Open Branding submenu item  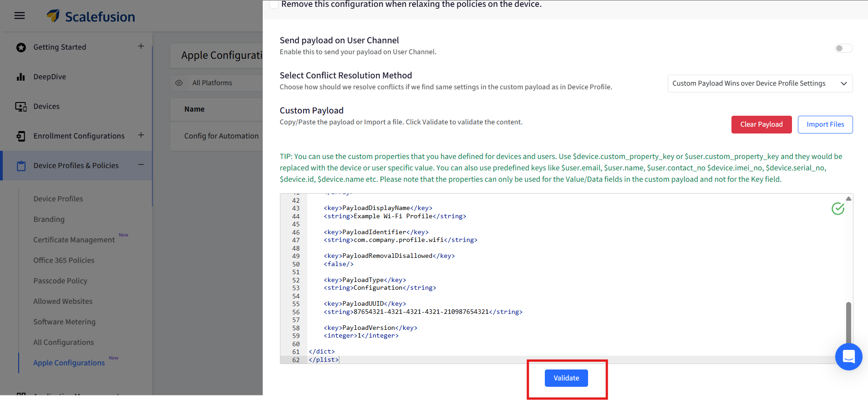[x=49, y=220]
